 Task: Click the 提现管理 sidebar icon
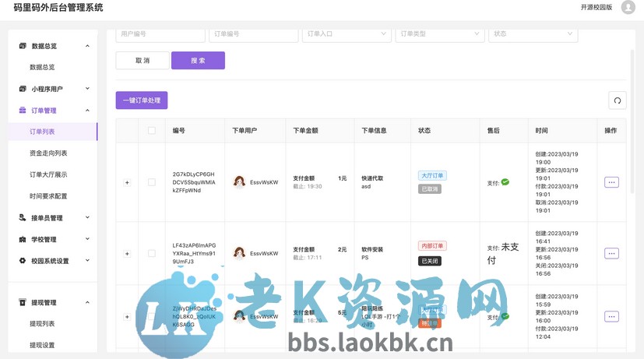tap(23, 302)
